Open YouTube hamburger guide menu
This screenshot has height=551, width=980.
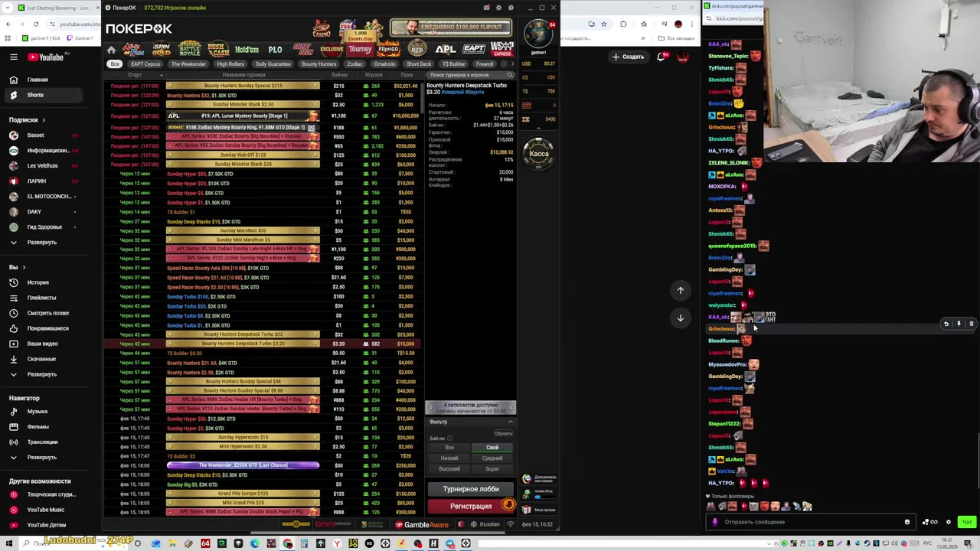[13, 57]
